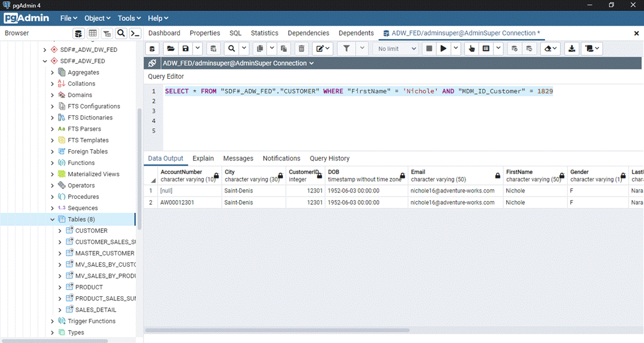
Task: Switch to the Statistics tab
Action: pyautogui.click(x=264, y=33)
